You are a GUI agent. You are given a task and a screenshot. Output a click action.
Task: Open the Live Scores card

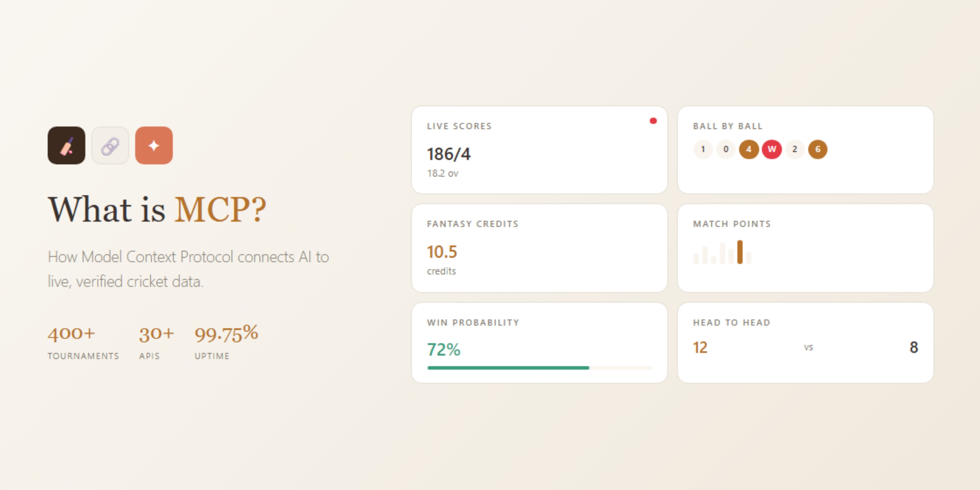coord(540,150)
